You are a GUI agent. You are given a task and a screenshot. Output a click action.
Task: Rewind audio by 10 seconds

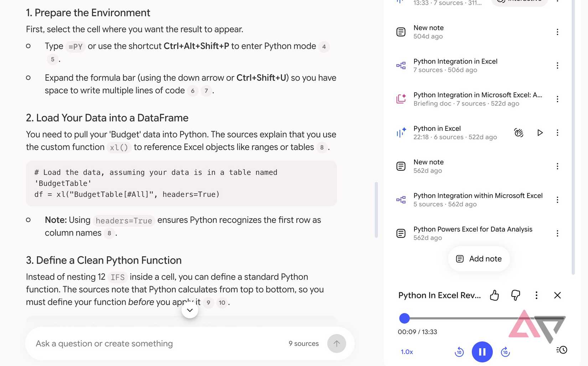(459, 352)
